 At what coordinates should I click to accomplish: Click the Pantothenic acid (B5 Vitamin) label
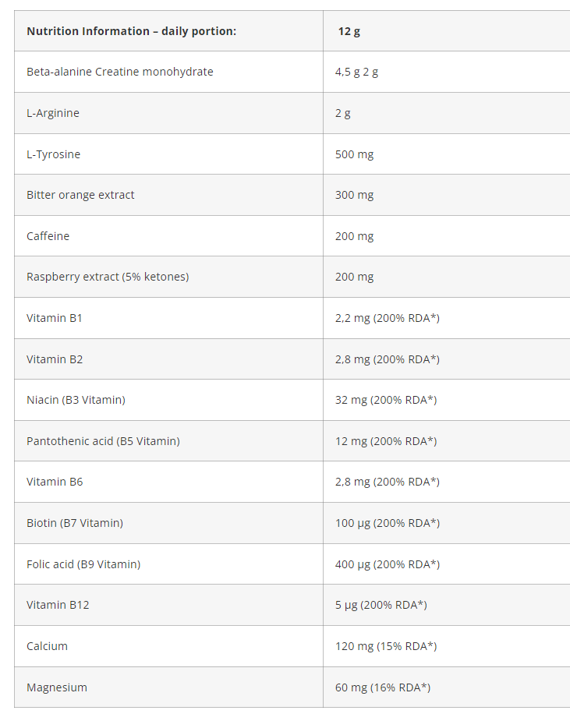(103, 441)
